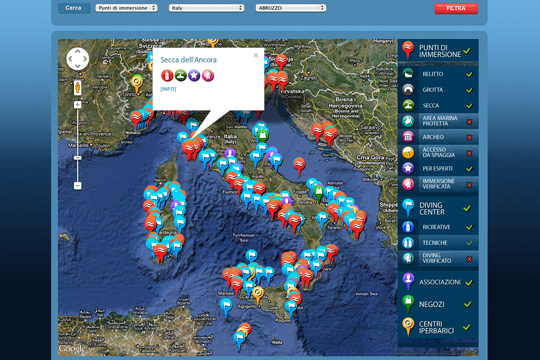Screen dimensions: 540x360
Task: Open the Italy country dropdown
Action: click(x=206, y=8)
